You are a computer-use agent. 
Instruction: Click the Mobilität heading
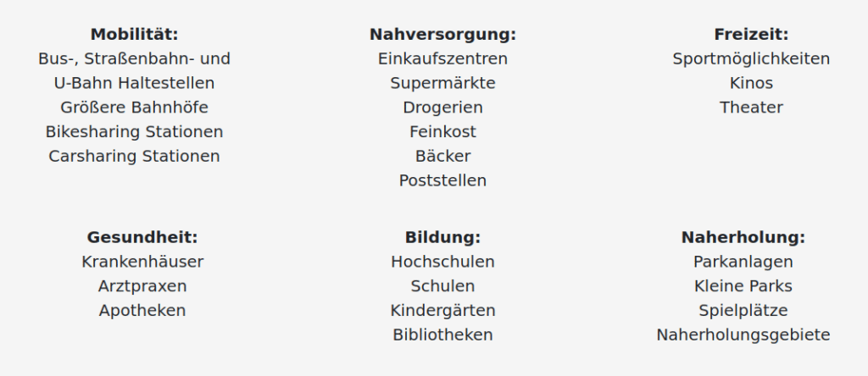click(134, 35)
